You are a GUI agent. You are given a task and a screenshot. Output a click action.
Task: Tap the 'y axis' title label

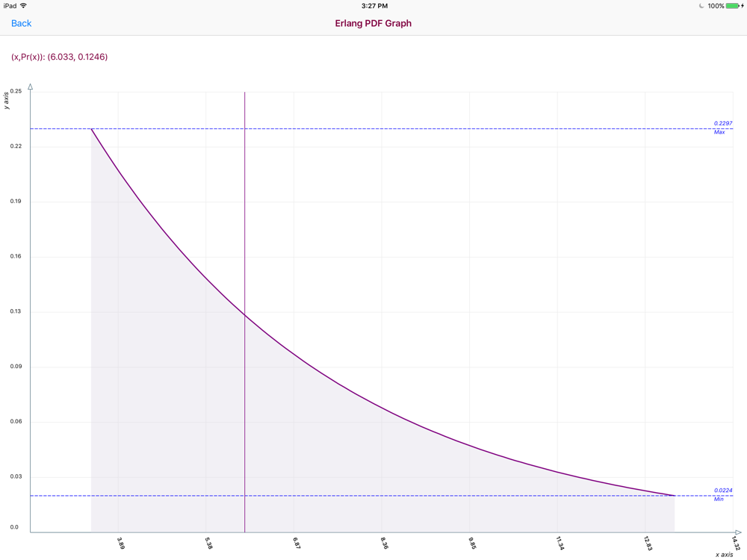click(6, 101)
